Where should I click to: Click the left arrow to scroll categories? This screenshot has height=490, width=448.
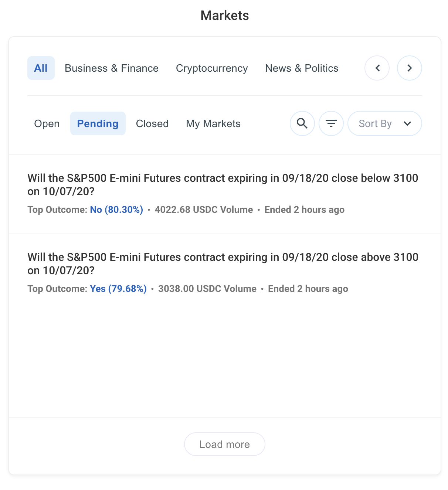[377, 68]
